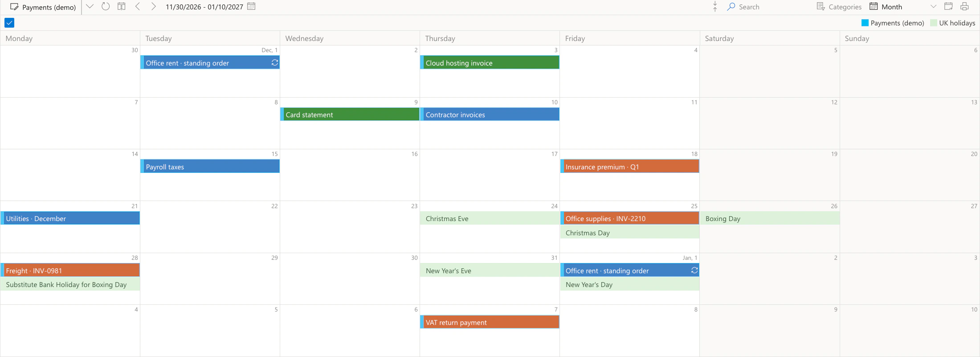Select the Month view label

[x=892, y=7]
